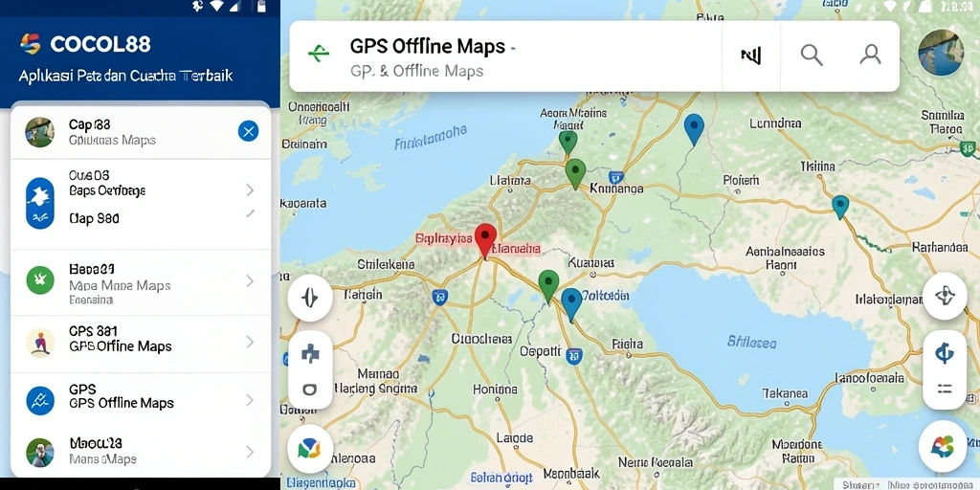Expand the GPS 881 Offline Maps chevron

click(250, 342)
